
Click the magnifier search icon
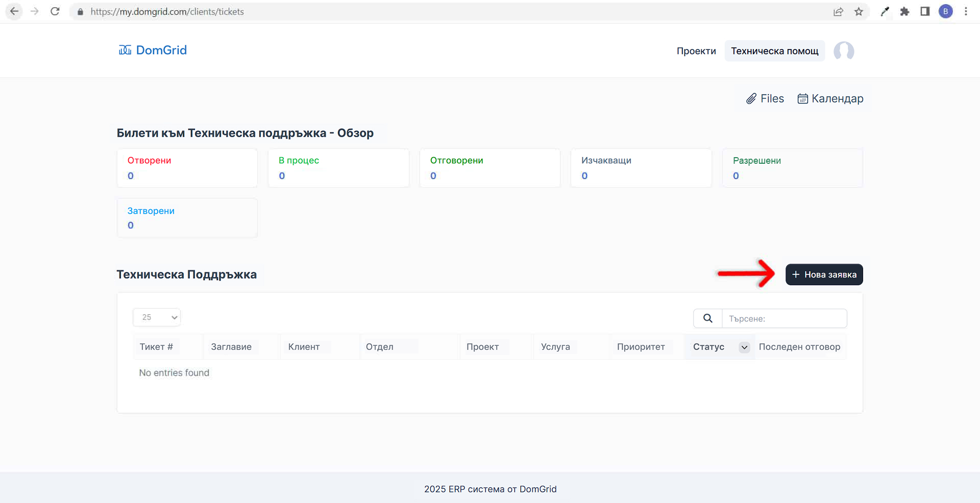(x=707, y=318)
